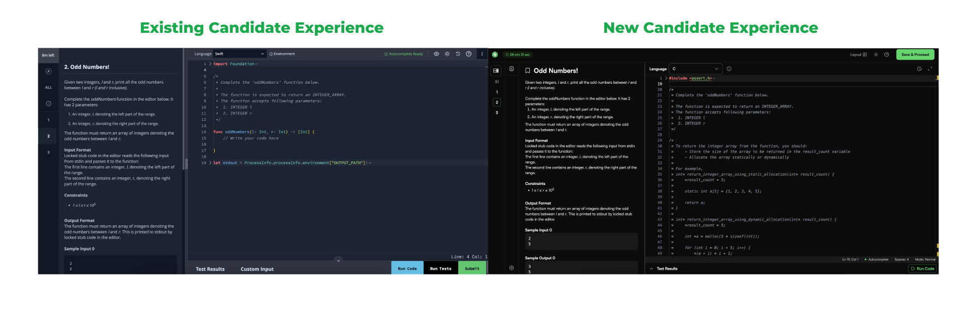This screenshot has width=980, height=314.
Task: Click line number 14 in Swift editor
Action: click(x=204, y=132)
